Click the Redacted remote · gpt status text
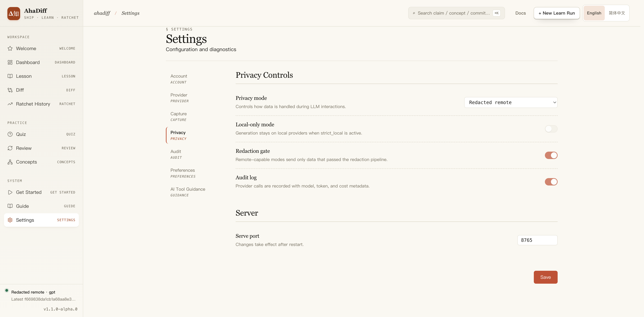This screenshot has height=317, width=644. pos(33,292)
